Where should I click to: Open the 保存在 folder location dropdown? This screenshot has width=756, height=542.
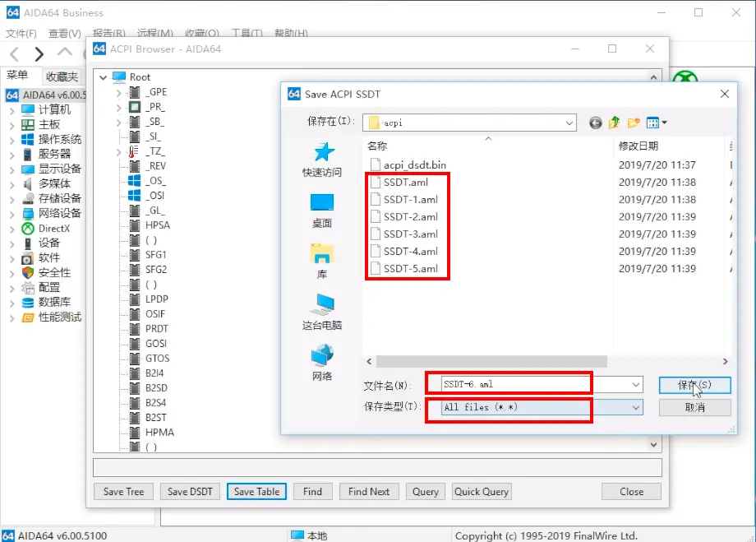(569, 123)
